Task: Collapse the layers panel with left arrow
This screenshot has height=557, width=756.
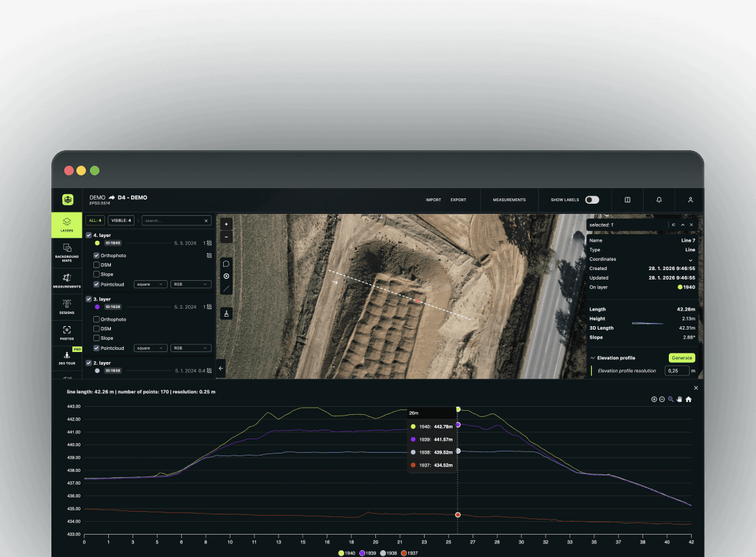Action: pos(221,368)
